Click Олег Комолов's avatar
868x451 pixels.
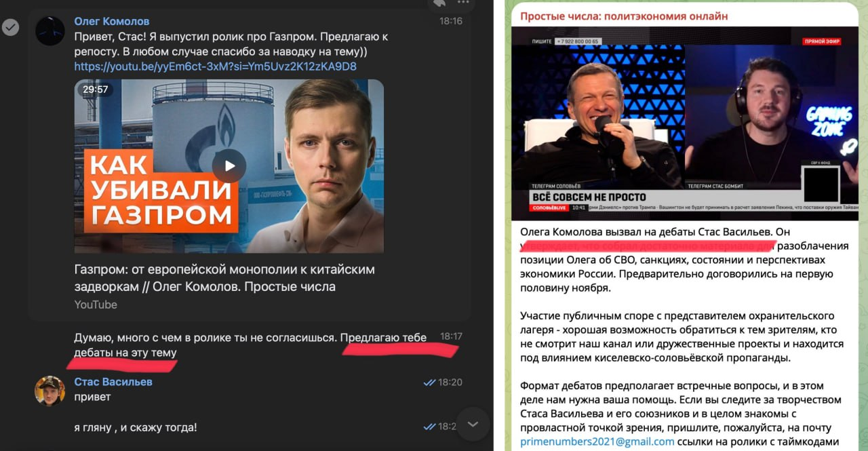[50, 31]
